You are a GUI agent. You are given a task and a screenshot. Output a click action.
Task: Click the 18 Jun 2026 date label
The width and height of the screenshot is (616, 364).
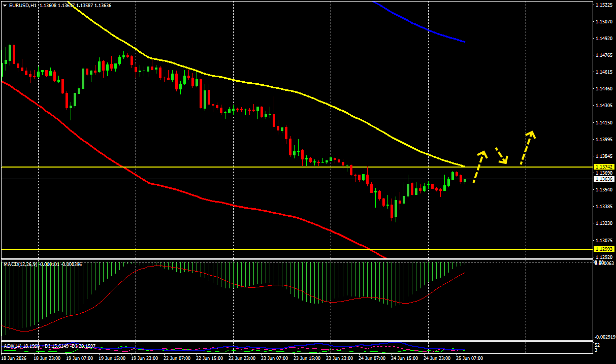point(13,358)
